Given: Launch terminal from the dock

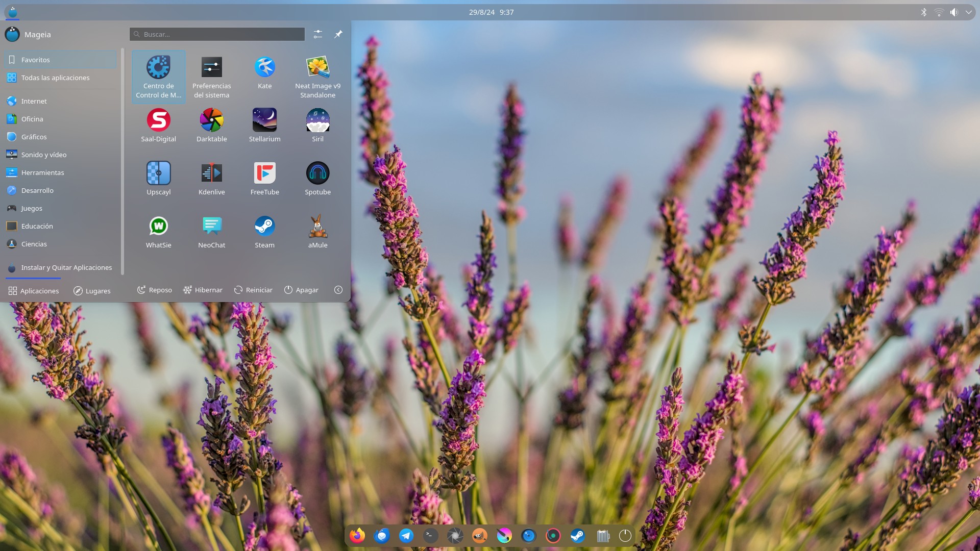Looking at the screenshot, I should (431, 536).
